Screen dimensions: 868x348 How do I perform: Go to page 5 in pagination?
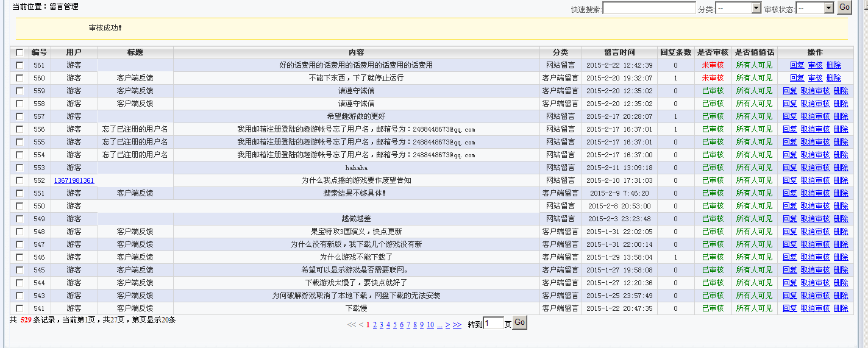[x=395, y=325]
